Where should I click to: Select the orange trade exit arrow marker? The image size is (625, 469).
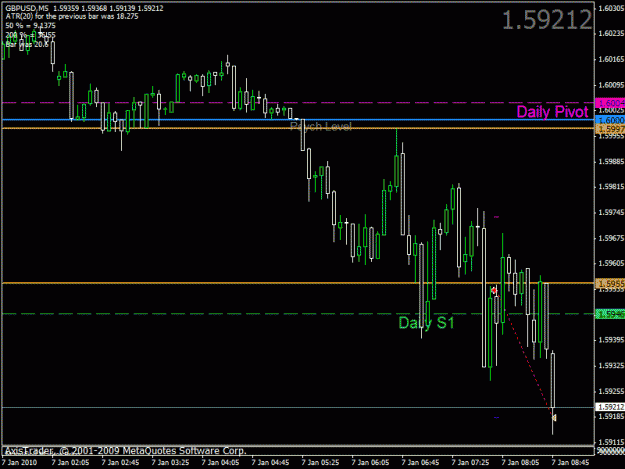coord(554,418)
